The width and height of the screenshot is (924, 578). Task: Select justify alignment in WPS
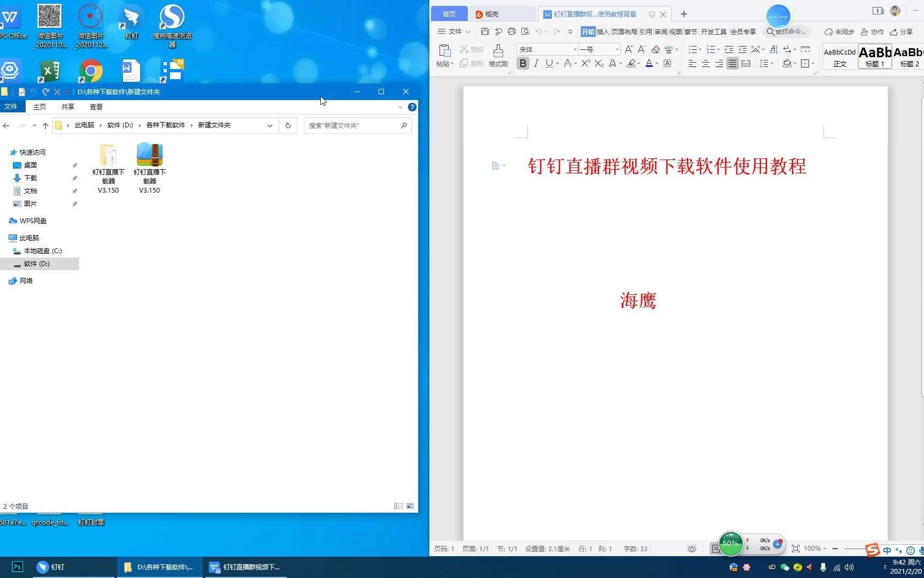[733, 64]
